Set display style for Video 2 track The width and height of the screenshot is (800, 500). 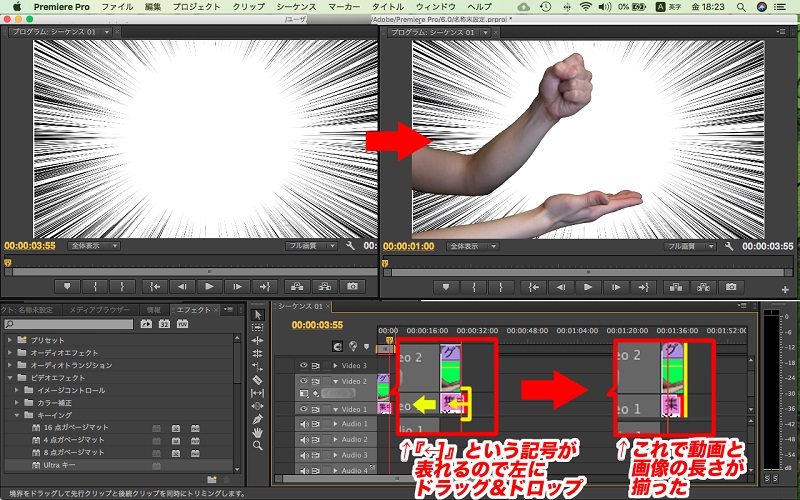304,393
